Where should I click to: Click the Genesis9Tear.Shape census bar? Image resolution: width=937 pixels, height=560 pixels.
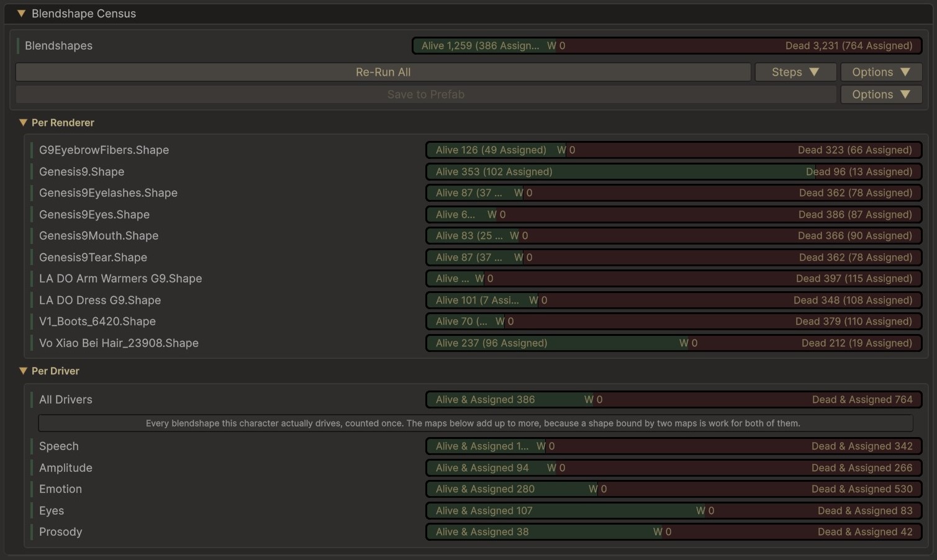(674, 257)
